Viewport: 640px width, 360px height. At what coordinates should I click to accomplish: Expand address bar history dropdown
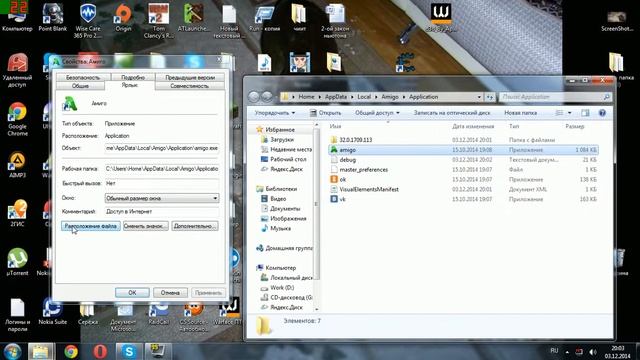pyautogui.click(x=479, y=97)
